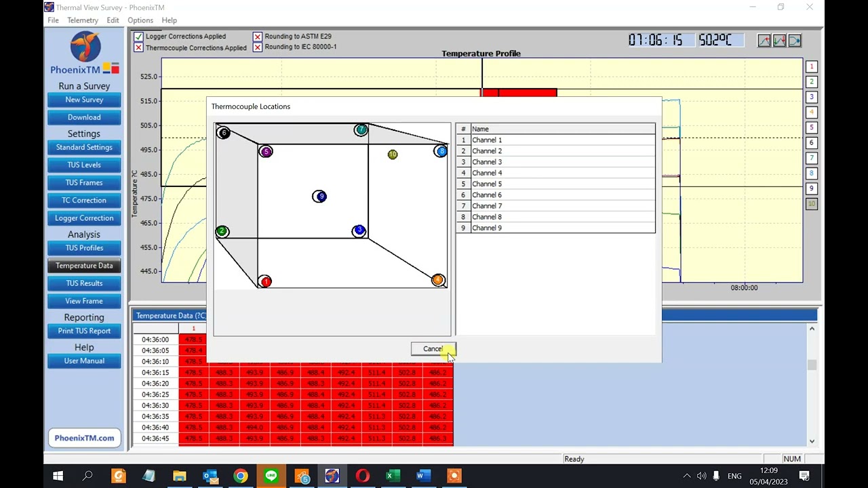
Task: Select thermocouple marker 2 in the diagram
Action: tap(222, 232)
